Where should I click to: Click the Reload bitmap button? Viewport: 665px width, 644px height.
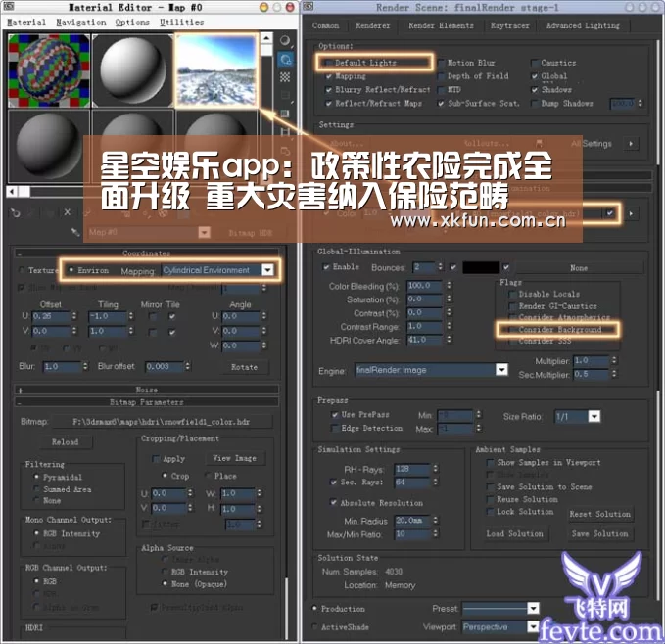click(x=66, y=442)
